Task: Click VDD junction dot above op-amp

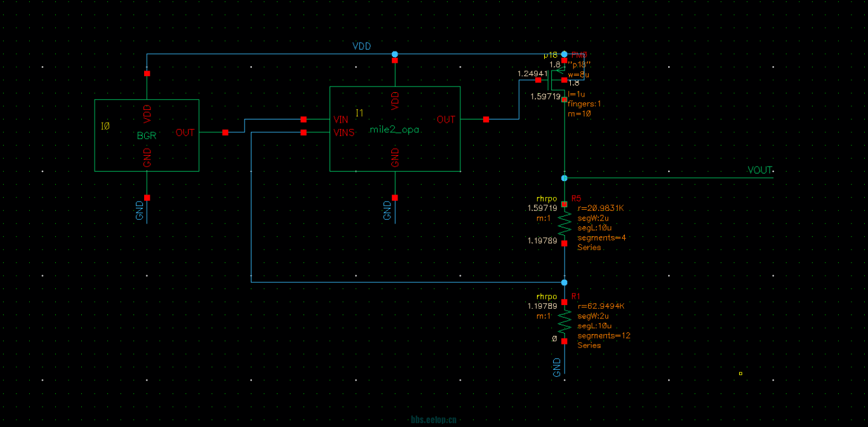Action: point(395,54)
